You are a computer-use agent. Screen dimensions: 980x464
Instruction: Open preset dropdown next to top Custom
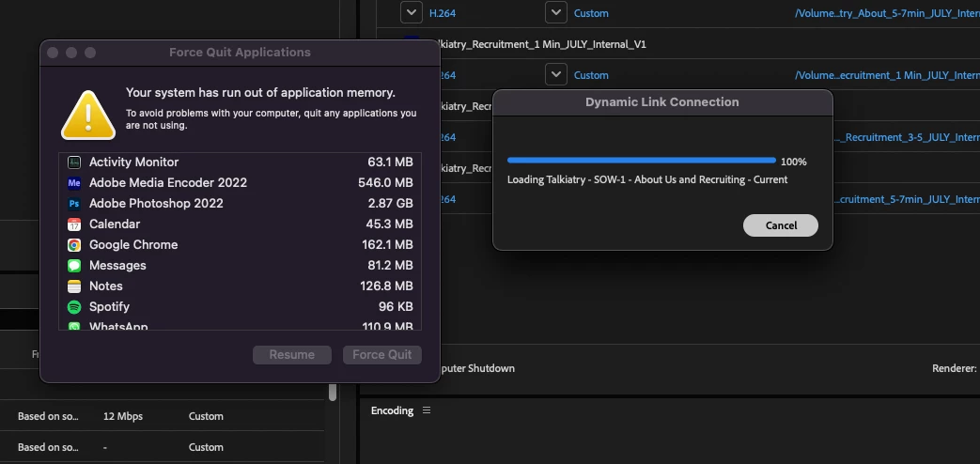coord(555,12)
